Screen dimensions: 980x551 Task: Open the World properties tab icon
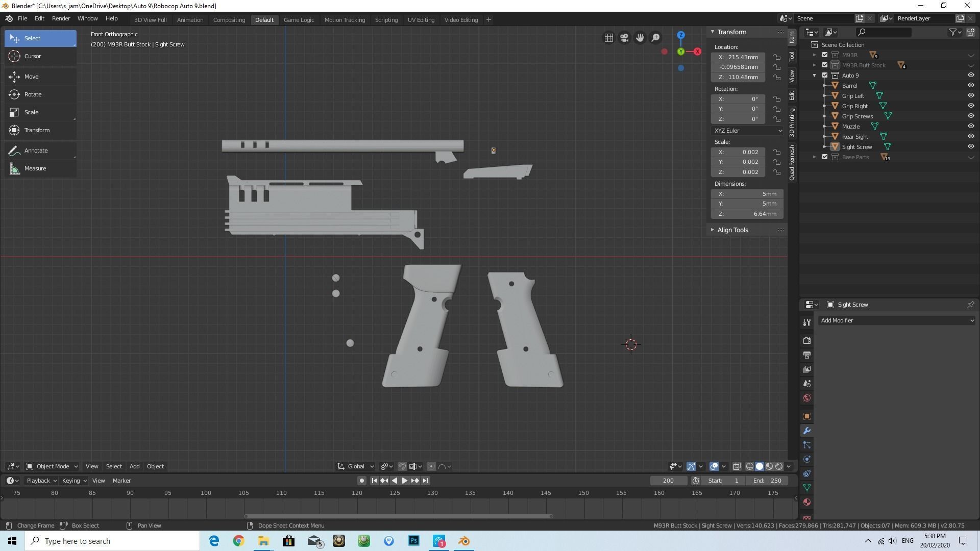(807, 398)
